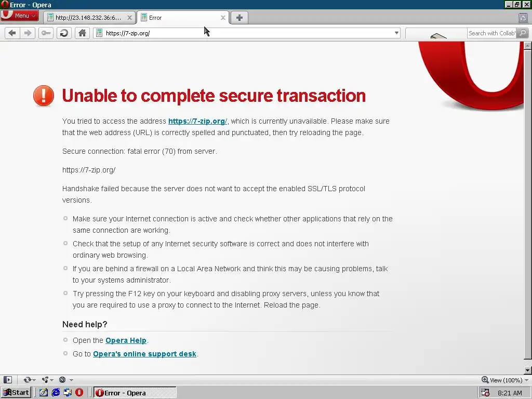Launch Internet Explorer from quick launch

pos(56,393)
